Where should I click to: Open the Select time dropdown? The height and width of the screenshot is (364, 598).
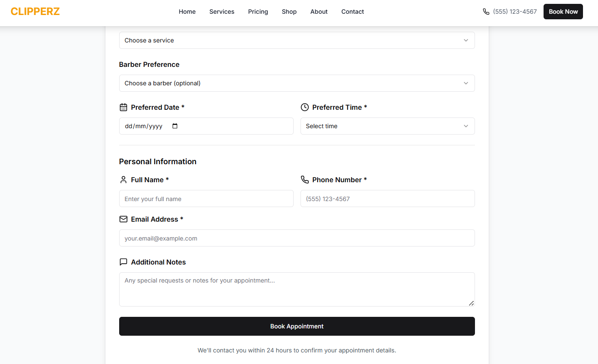pos(388,126)
